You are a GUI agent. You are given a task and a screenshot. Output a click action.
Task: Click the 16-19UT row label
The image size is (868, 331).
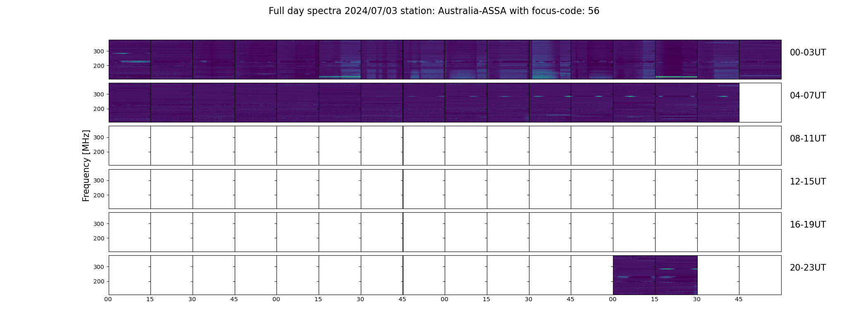[808, 225]
